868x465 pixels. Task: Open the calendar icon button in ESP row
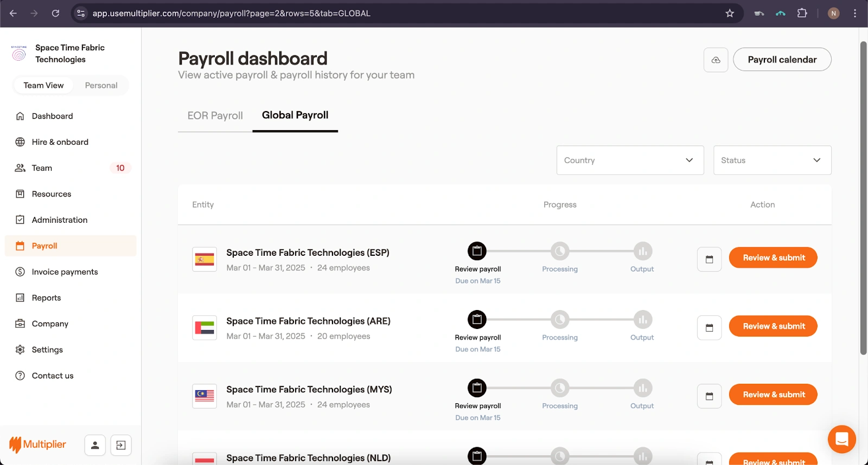point(709,260)
